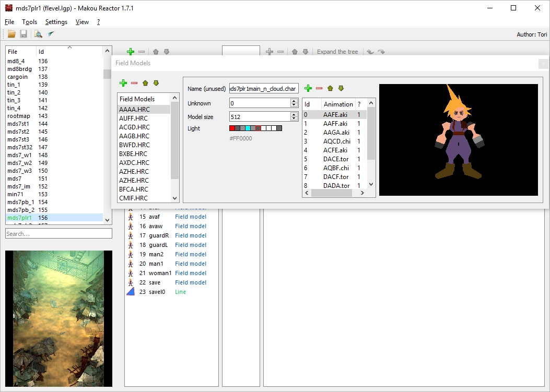Click the character icon next to 19 man2
Image resolution: width=550 pixels, height=392 pixels.
tap(131, 254)
